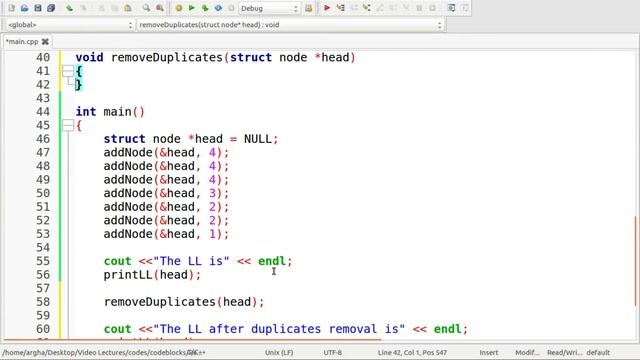This screenshot has height=360, width=640.
Task: Build and run with the gear-play icon
Action: [205, 8]
